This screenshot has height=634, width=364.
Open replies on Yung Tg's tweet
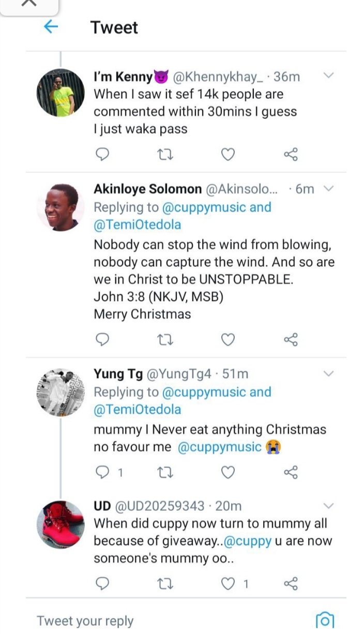click(103, 472)
